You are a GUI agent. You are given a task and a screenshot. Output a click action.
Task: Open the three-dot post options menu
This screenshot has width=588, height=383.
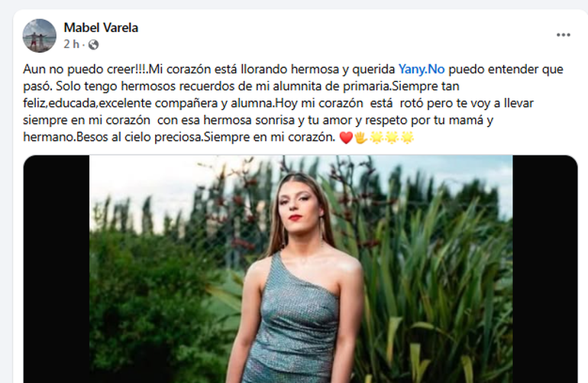click(x=564, y=35)
